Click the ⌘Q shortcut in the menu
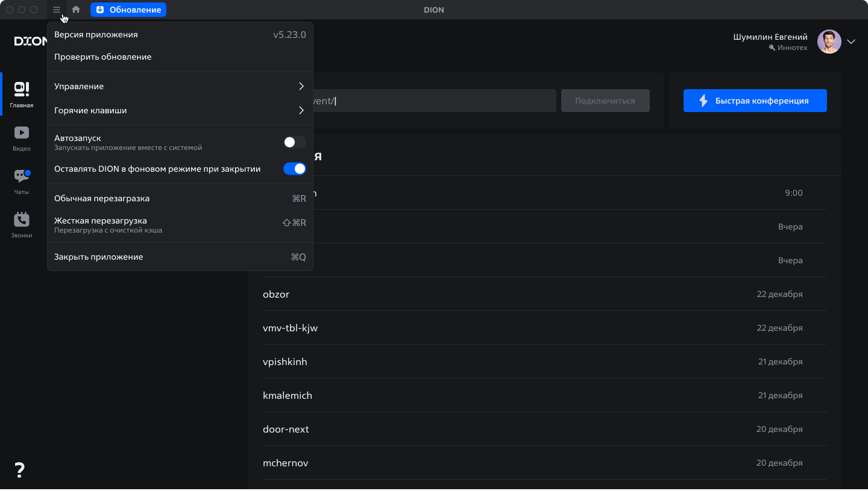The height and width of the screenshot is (491, 868). pyautogui.click(x=298, y=257)
